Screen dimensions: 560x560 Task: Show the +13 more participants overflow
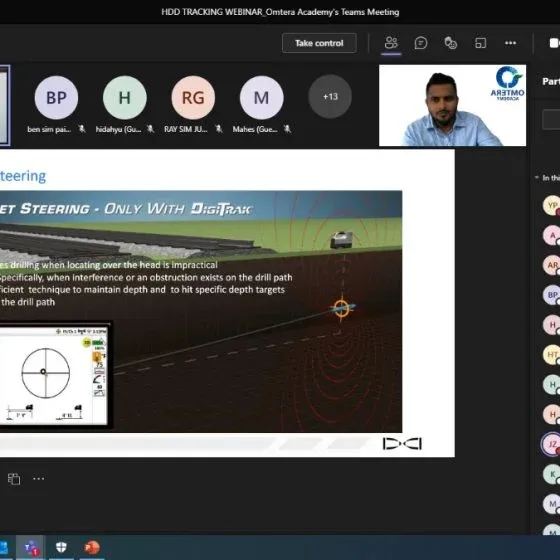point(330,97)
